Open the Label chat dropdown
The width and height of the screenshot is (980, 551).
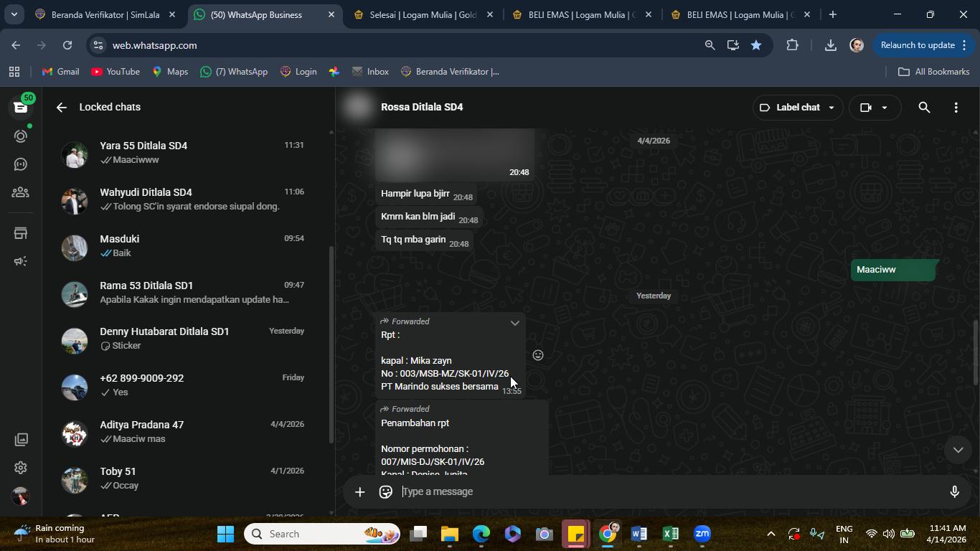(x=797, y=108)
